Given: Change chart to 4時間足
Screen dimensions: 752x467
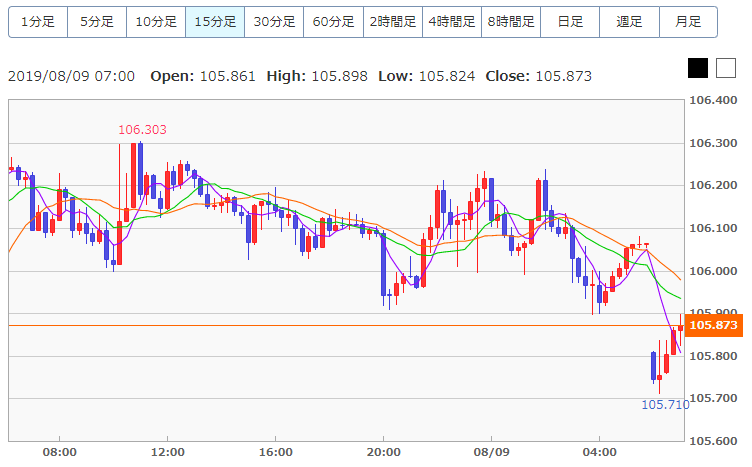Looking at the screenshot, I should click(x=451, y=21).
